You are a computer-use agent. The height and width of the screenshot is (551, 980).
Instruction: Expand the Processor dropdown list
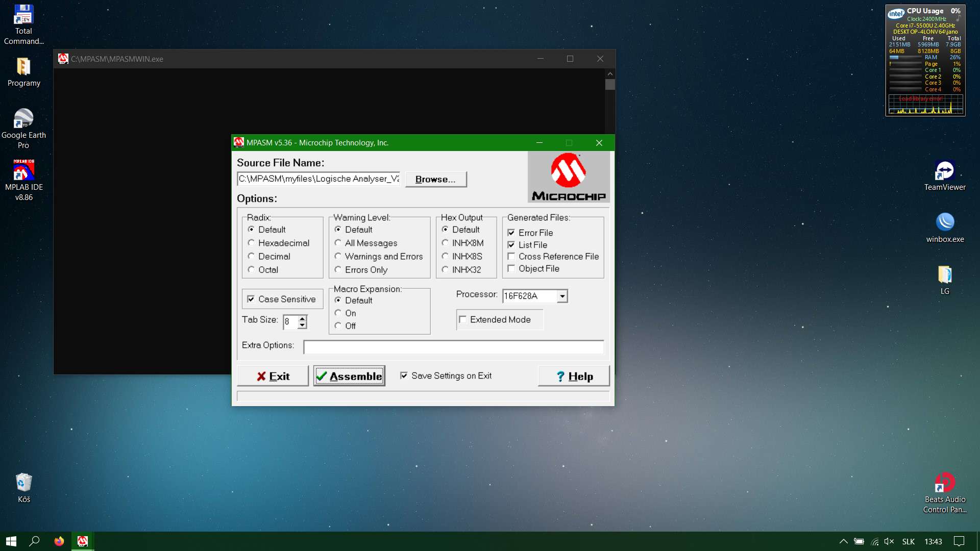tap(562, 296)
